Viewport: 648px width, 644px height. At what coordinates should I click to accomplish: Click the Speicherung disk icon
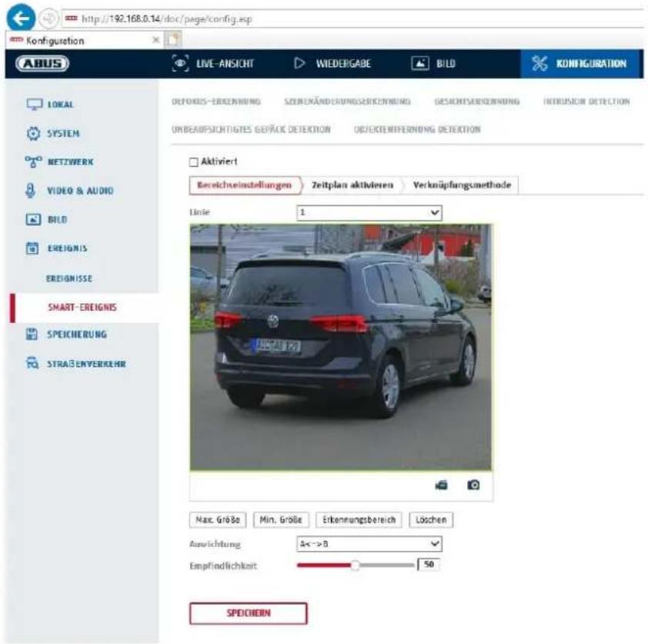click(x=32, y=334)
